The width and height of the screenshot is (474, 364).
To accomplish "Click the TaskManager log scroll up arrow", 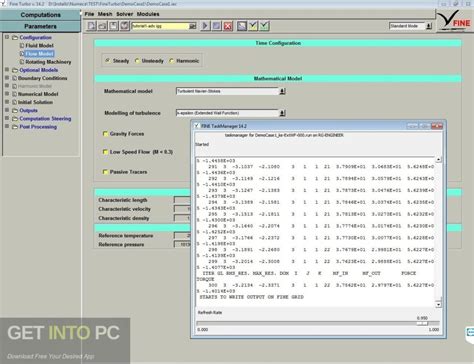I will (438, 160).
